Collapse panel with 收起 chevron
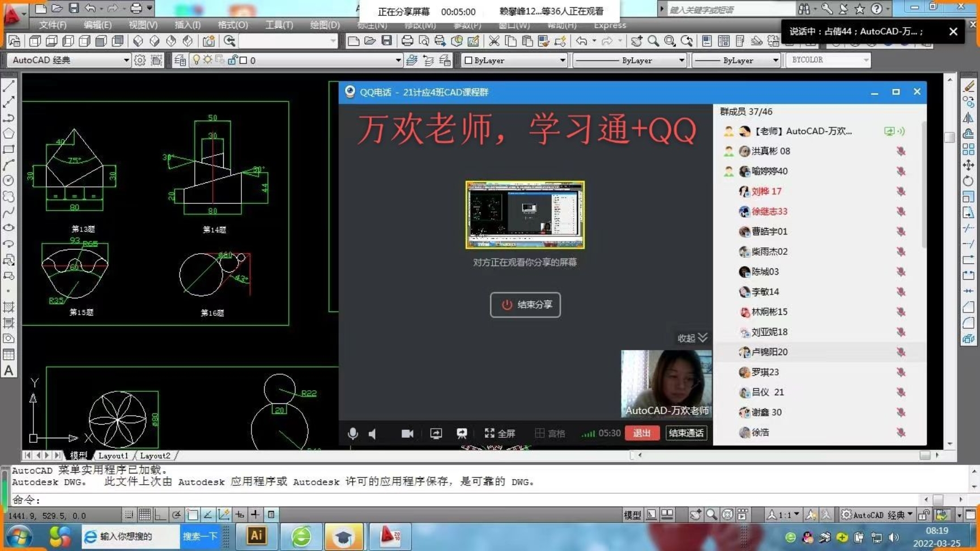980x551 pixels. (x=692, y=338)
